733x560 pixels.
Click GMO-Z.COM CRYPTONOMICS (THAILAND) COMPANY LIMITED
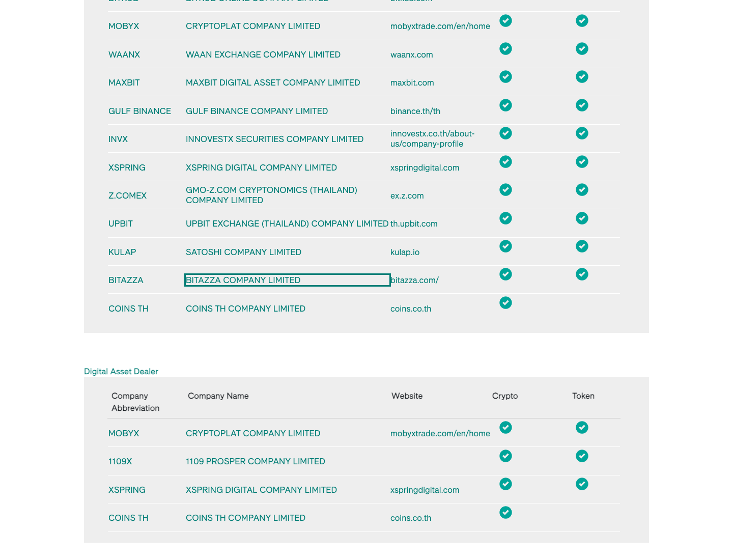(x=271, y=195)
